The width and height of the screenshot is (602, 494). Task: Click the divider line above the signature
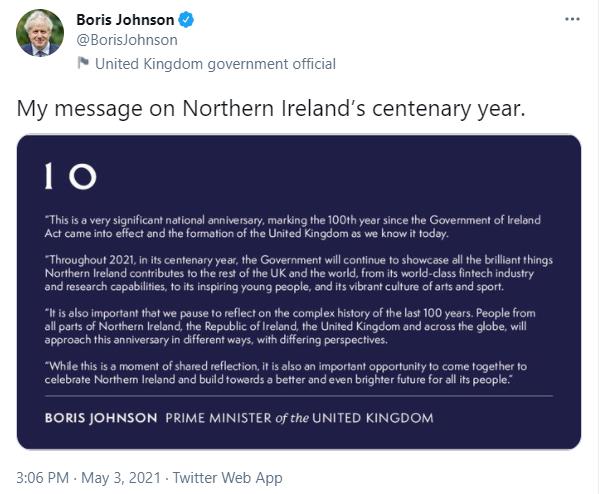click(299, 397)
